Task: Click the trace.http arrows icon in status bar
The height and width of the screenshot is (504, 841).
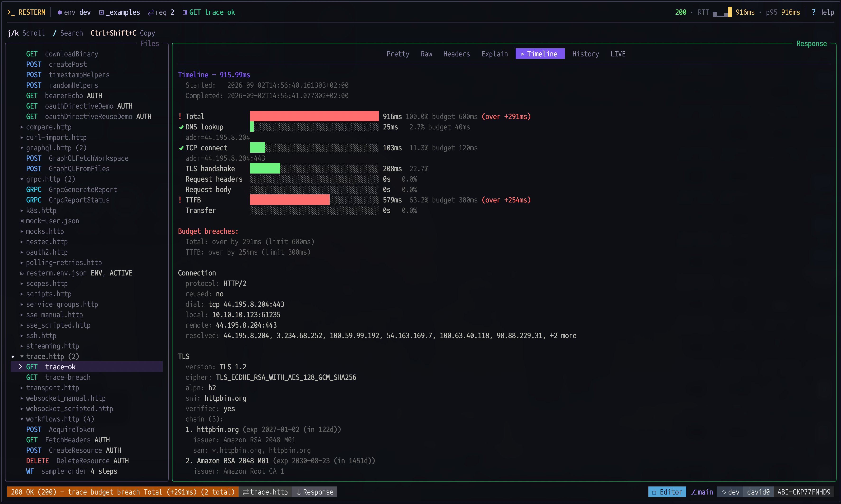Action: (x=245, y=492)
